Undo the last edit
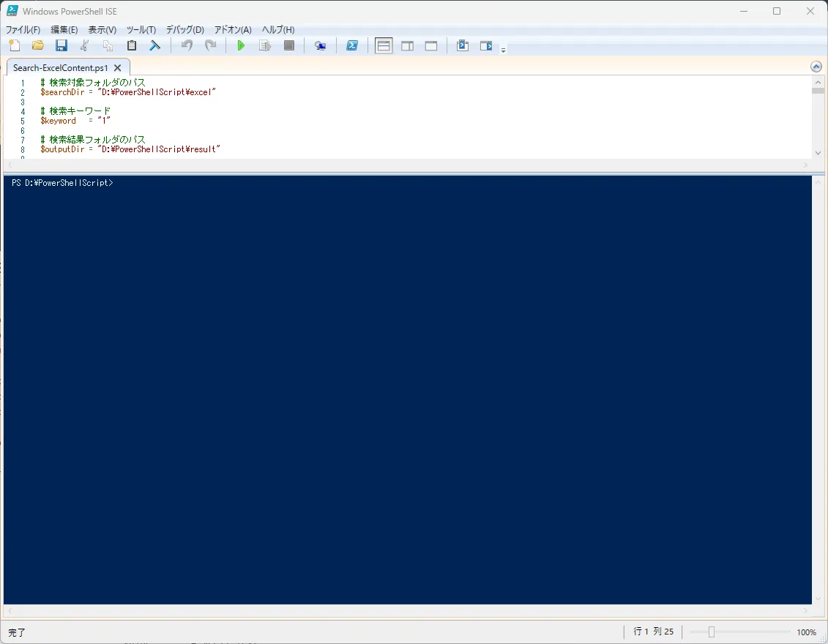The image size is (828, 644). [187, 45]
